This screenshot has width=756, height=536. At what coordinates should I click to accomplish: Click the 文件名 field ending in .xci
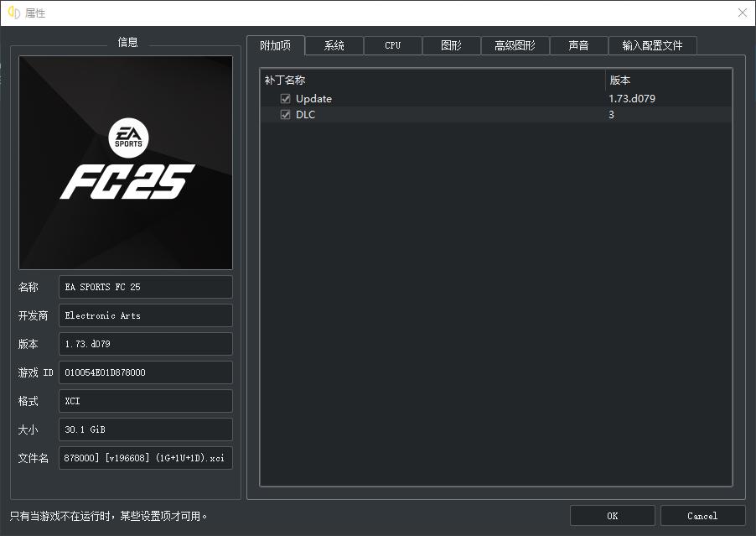[x=146, y=458]
